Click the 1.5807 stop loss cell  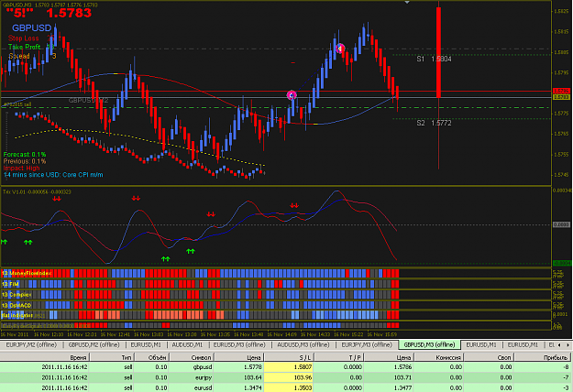pos(288,367)
